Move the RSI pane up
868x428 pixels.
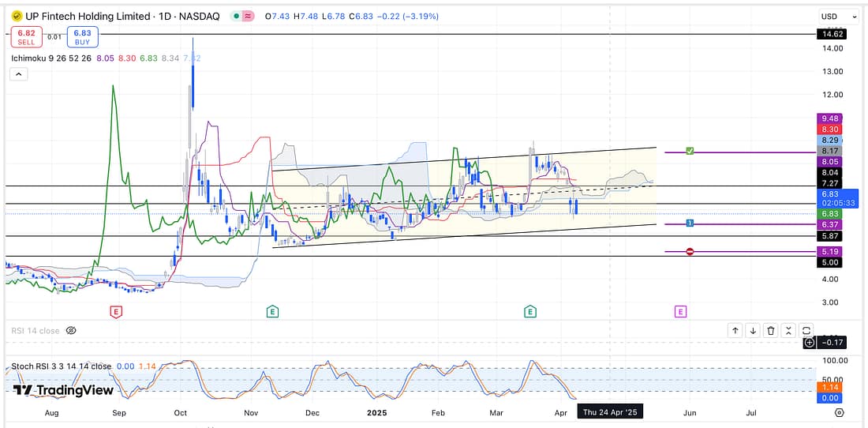point(735,330)
